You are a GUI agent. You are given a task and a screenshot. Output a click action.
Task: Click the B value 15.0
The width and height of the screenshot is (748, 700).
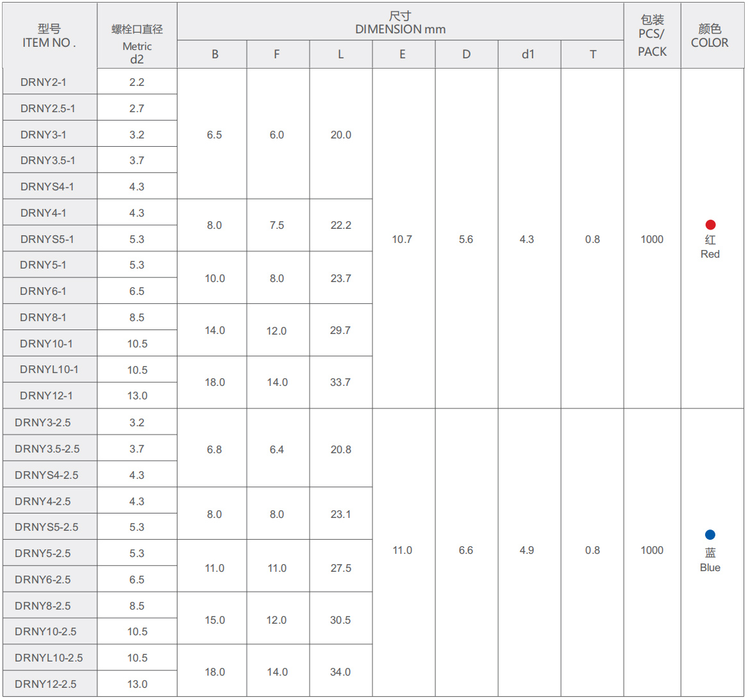[x=215, y=621]
